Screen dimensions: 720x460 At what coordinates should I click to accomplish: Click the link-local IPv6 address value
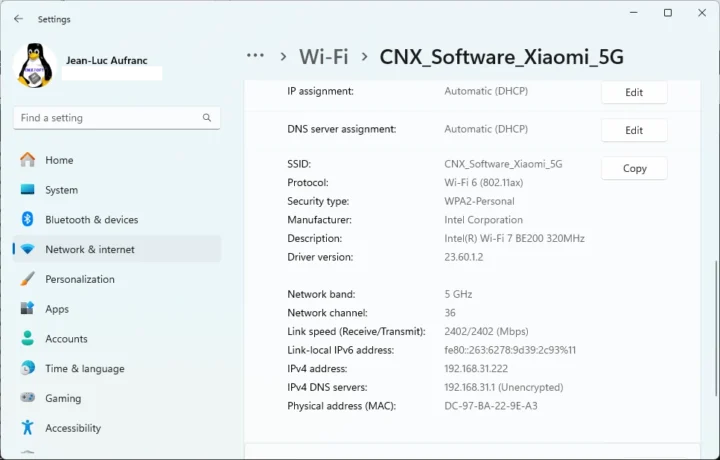click(510, 350)
